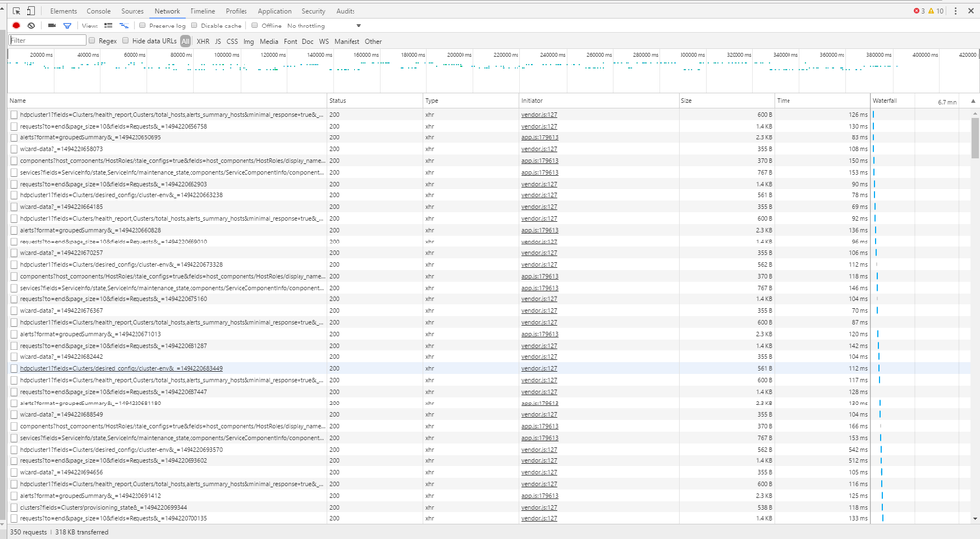980x539 pixels.
Task: Switch to large request rows view
Action: [x=108, y=26]
